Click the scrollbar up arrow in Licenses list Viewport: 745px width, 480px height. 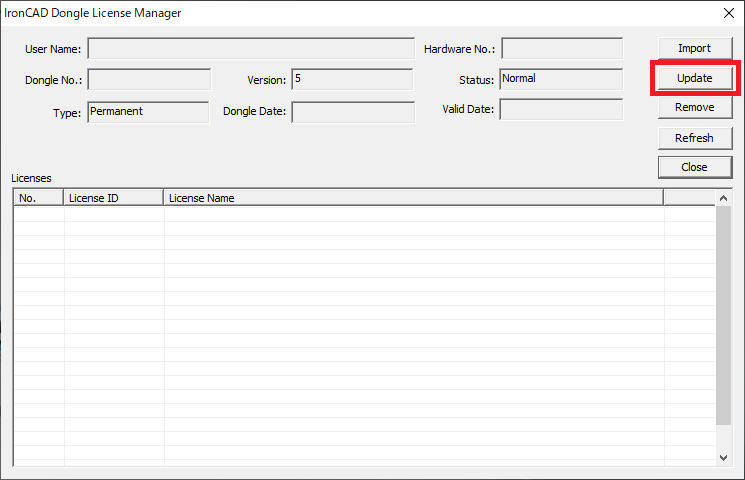723,198
